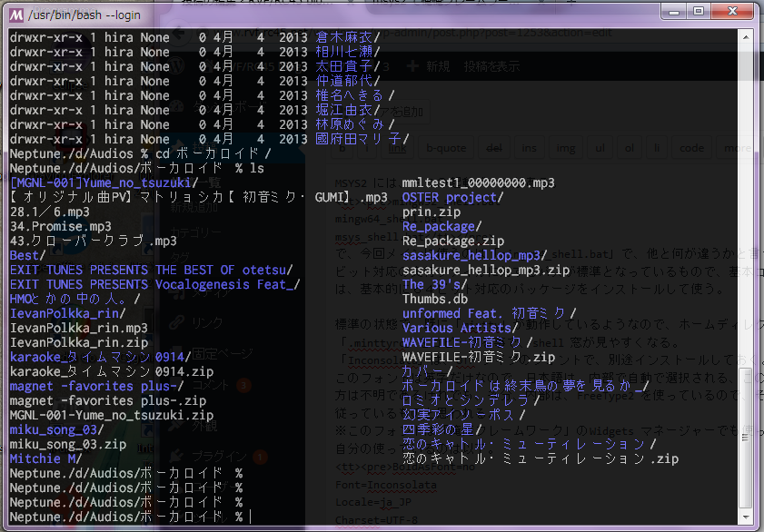Screen dimensions: 764x532
Task: Click the img button in the WordPress editor behind
Action: (x=566, y=147)
